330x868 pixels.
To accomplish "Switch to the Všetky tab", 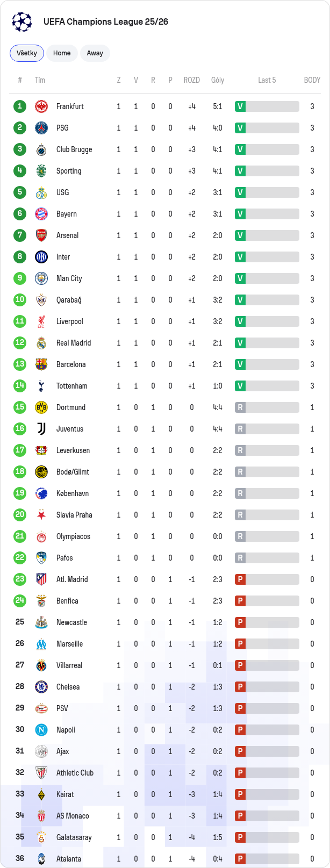I will 27,53.
